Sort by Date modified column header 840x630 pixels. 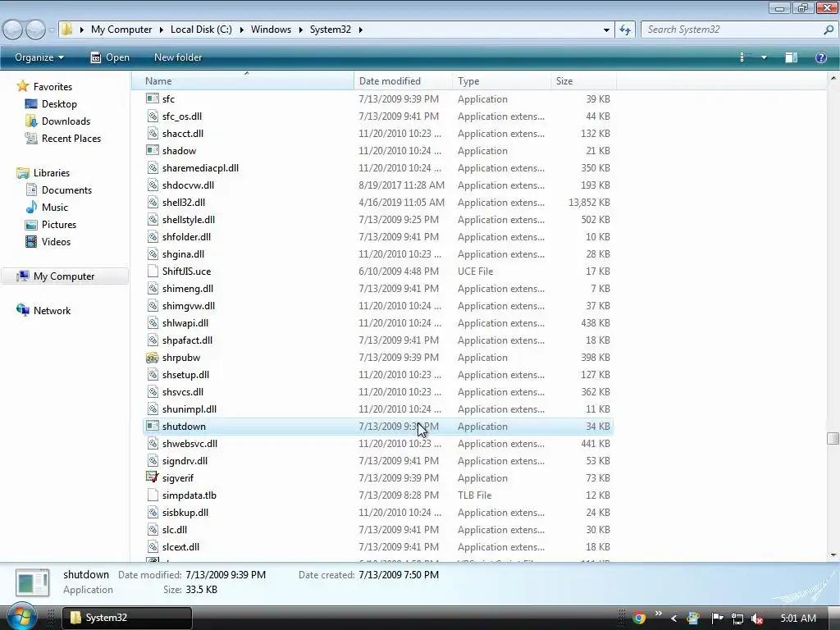click(403, 81)
